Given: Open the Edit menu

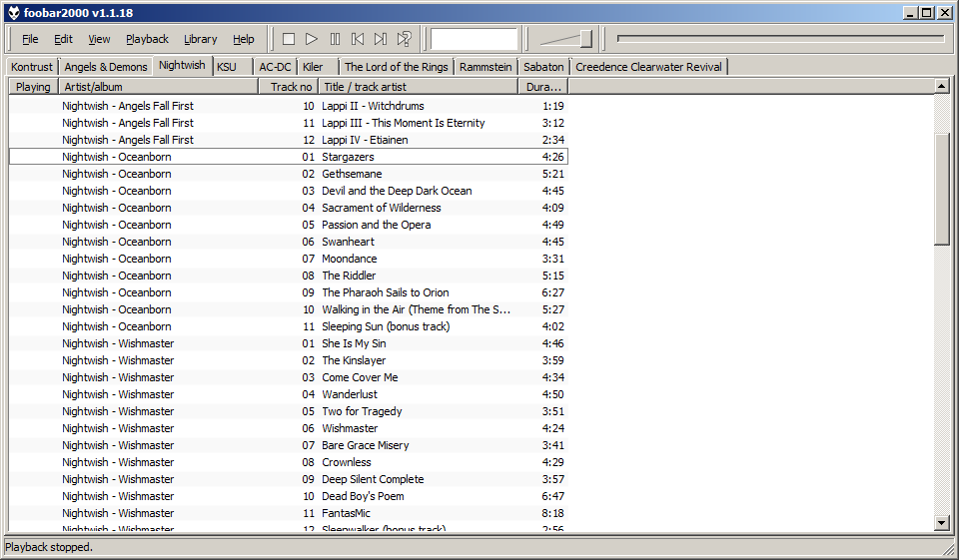Looking at the screenshot, I should [x=63, y=39].
